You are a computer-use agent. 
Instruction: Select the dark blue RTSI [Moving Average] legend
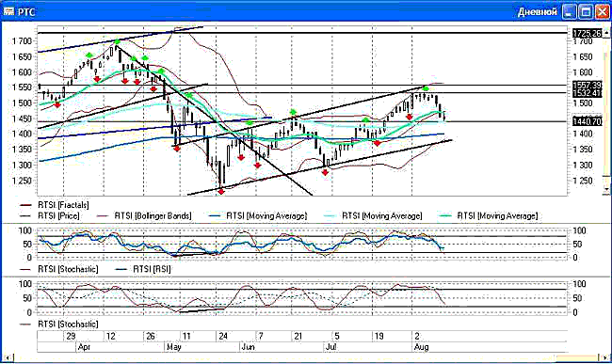point(266,215)
